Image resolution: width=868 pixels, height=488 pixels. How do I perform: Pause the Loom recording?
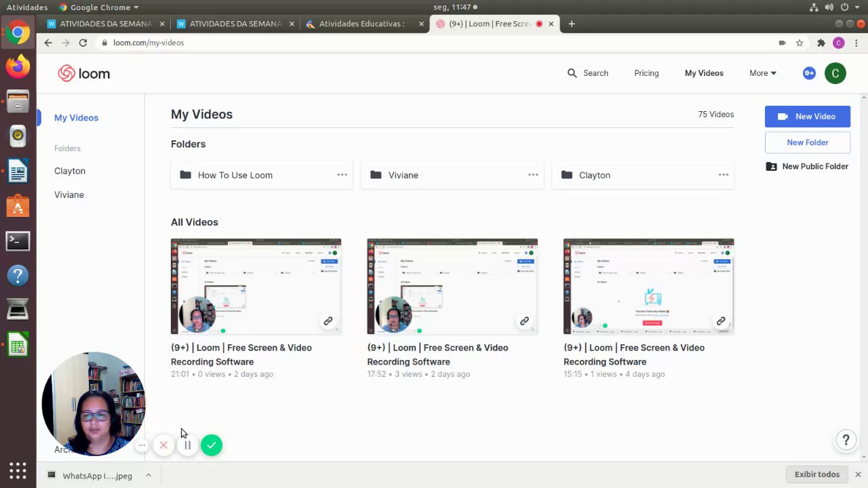click(187, 445)
